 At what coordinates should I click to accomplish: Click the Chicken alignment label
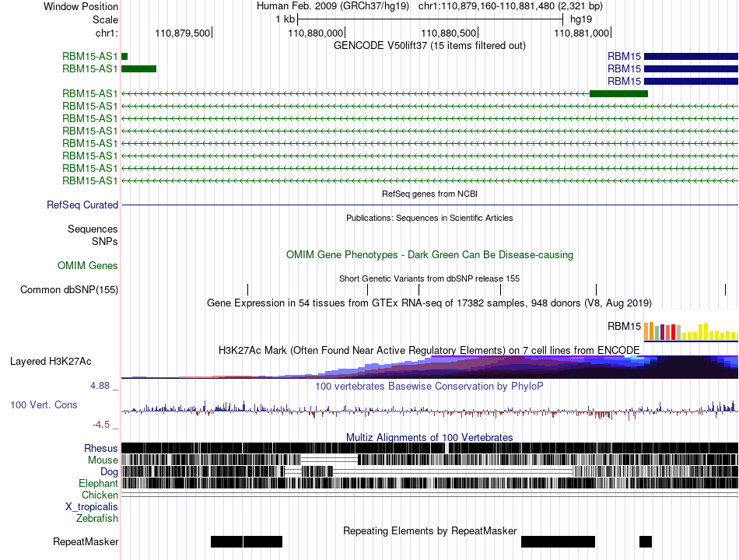coord(100,495)
